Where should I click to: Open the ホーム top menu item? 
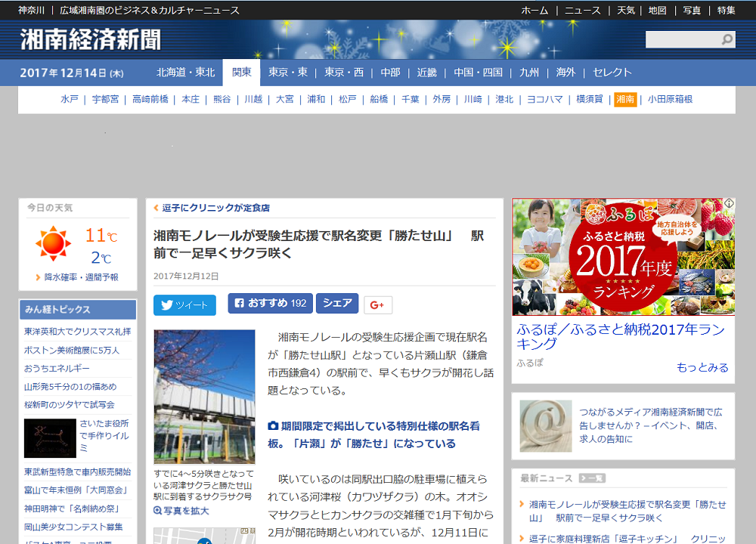pyautogui.click(x=534, y=10)
